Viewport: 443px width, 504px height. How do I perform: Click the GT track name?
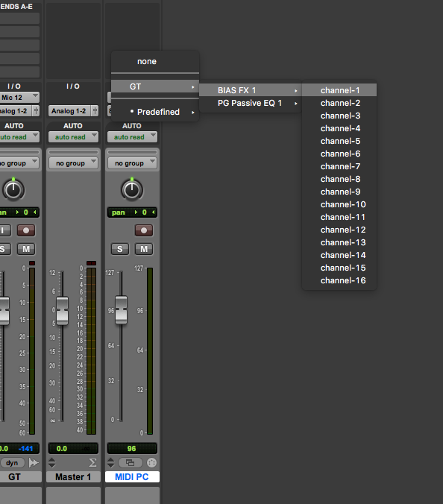[x=21, y=476]
